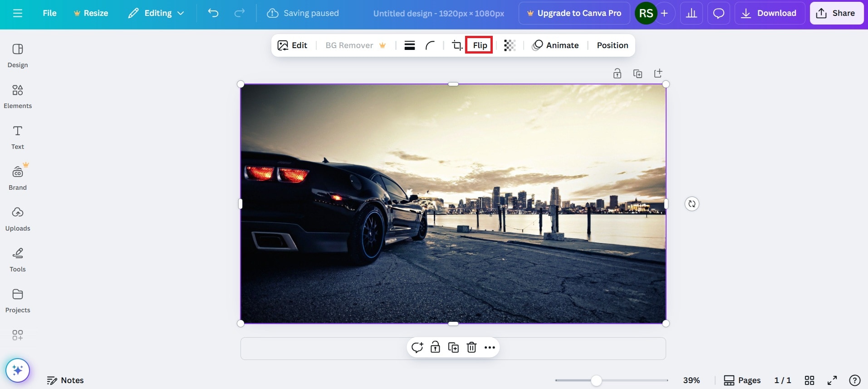Viewport: 868px width, 389px height.
Task: Open the hamburger main menu
Action: click(x=18, y=13)
